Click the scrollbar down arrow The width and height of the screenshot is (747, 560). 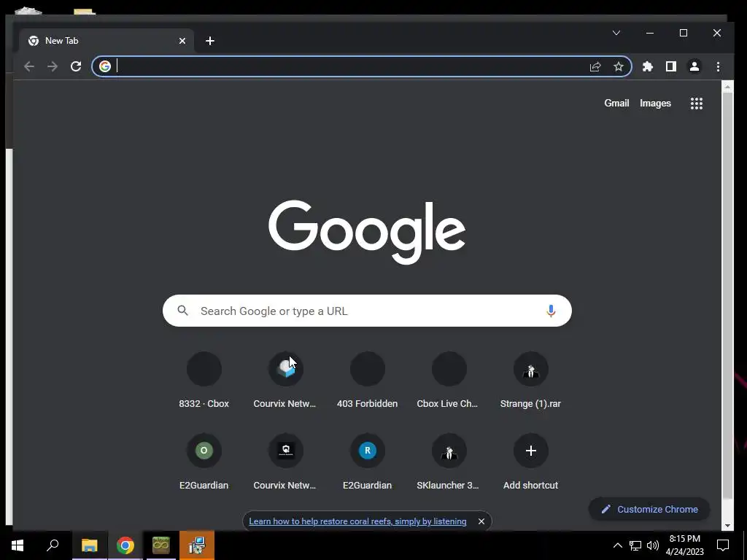tap(727, 525)
